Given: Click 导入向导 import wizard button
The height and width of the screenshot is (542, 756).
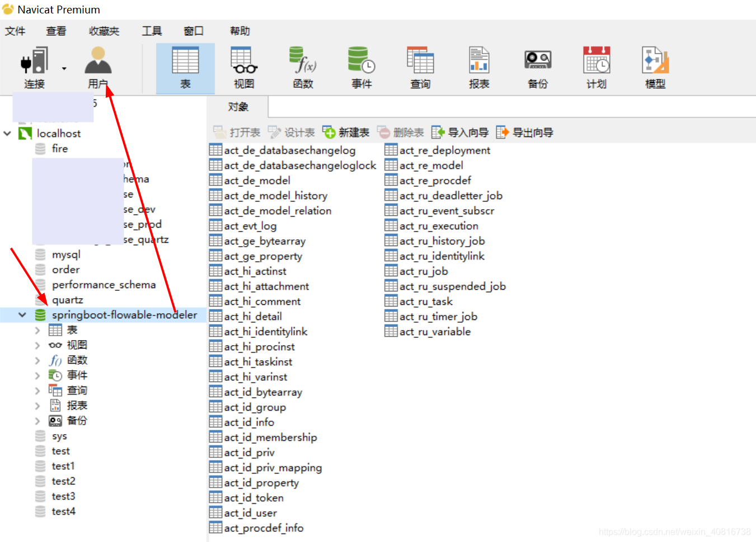Looking at the screenshot, I should 460,133.
